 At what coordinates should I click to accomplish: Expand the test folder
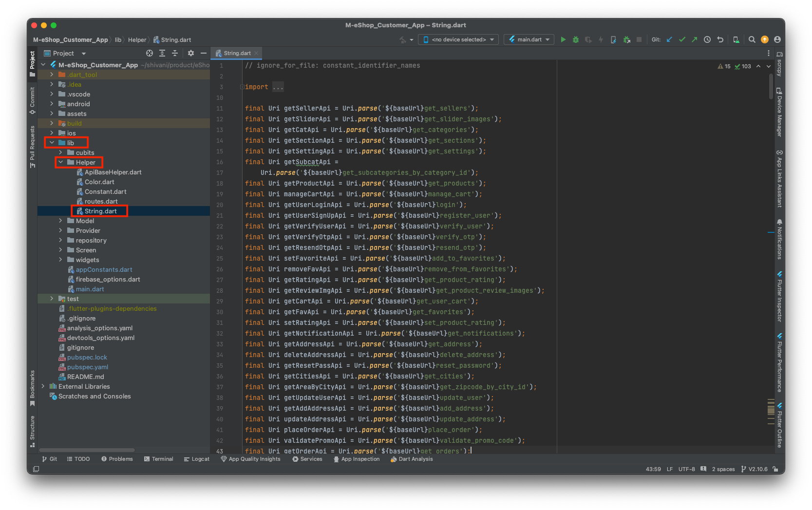[x=52, y=299]
